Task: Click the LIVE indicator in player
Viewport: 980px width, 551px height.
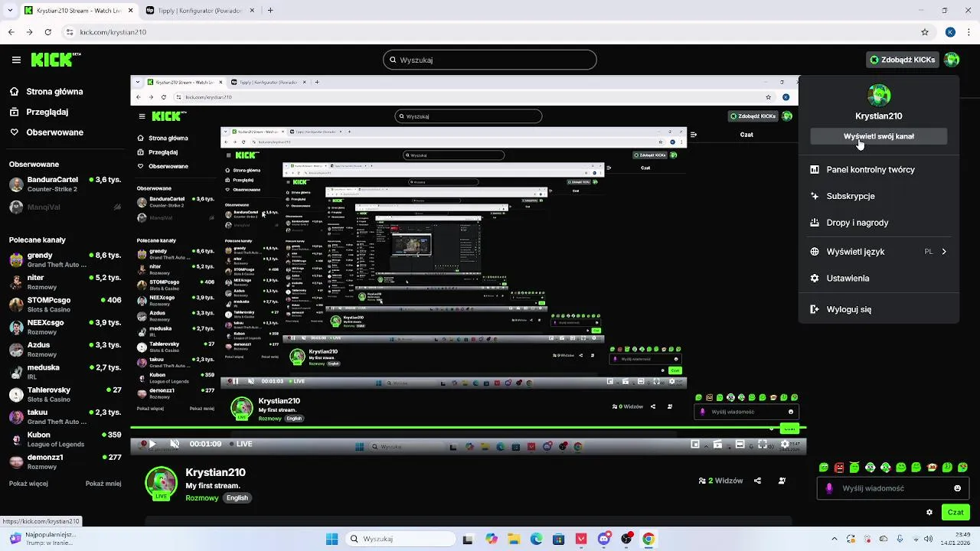Action: 241,444
